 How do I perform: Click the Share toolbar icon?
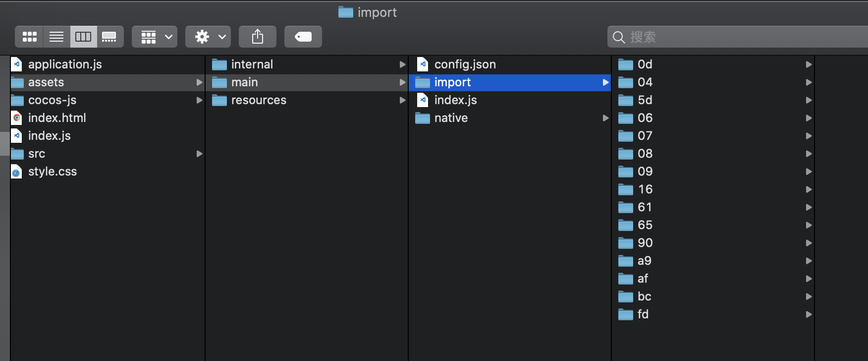point(258,37)
